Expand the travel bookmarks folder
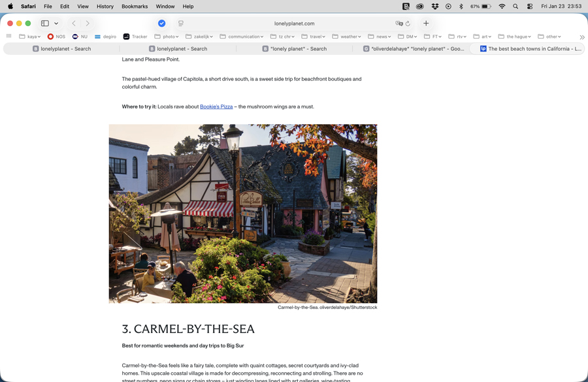This screenshot has height=382, width=588. click(313, 37)
